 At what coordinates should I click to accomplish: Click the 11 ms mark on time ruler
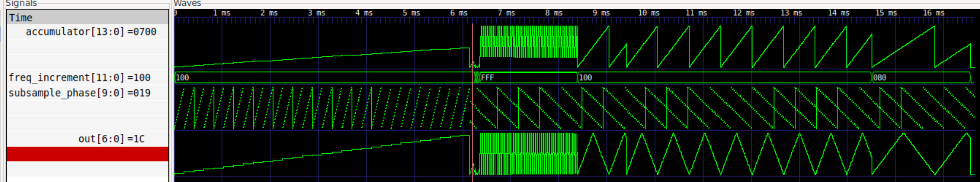tap(697, 13)
